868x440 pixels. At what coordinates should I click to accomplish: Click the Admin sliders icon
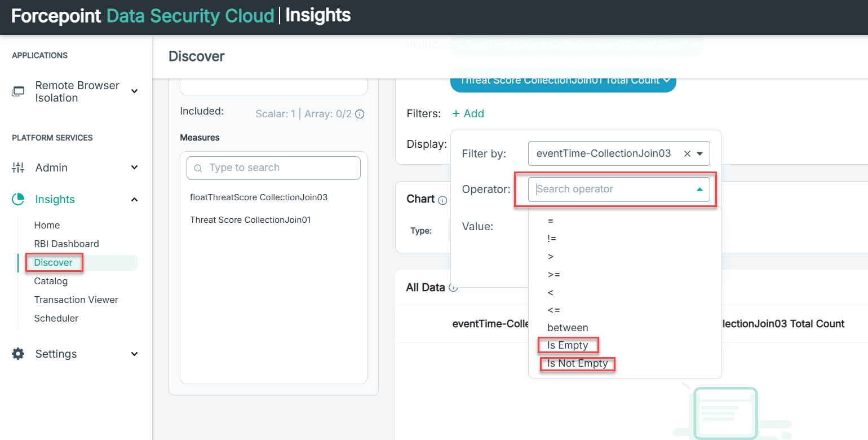click(19, 168)
